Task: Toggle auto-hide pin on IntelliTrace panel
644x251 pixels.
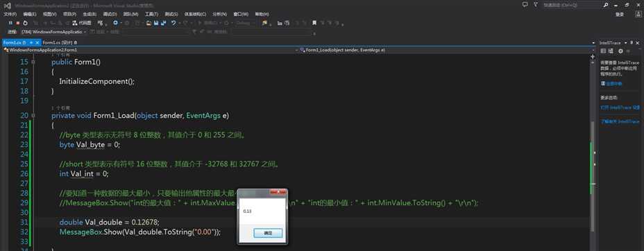Action: 632,43
